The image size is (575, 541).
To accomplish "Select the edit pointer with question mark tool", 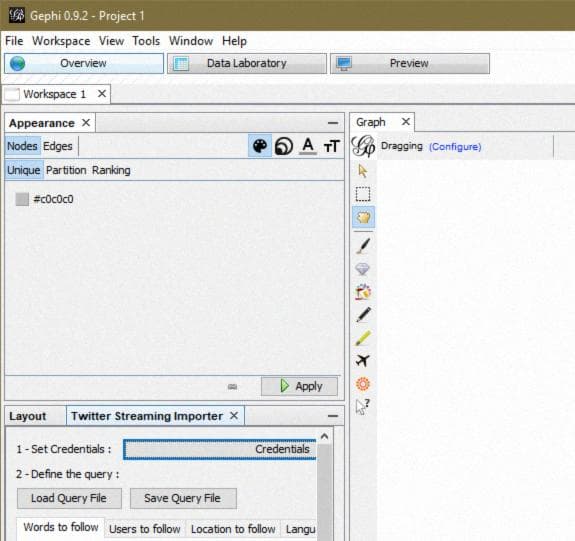I will coord(362,406).
